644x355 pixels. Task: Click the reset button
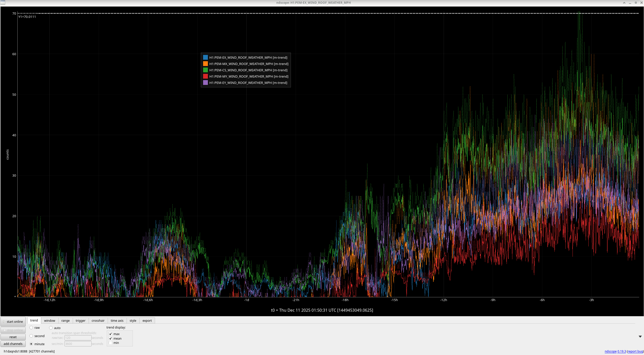pos(13,337)
